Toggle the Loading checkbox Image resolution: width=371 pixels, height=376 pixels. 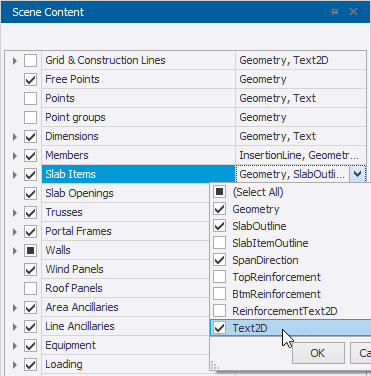[30, 365]
